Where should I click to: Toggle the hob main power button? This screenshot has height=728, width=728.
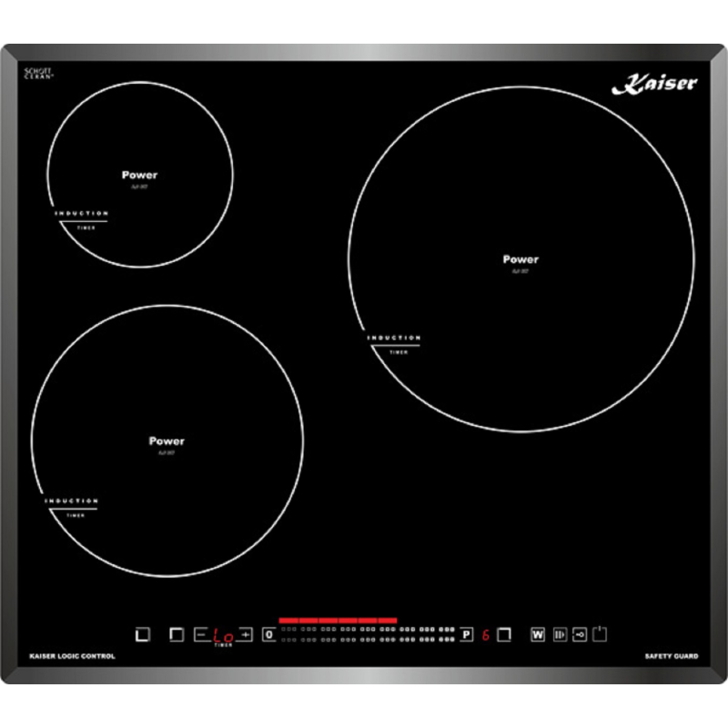600,633
